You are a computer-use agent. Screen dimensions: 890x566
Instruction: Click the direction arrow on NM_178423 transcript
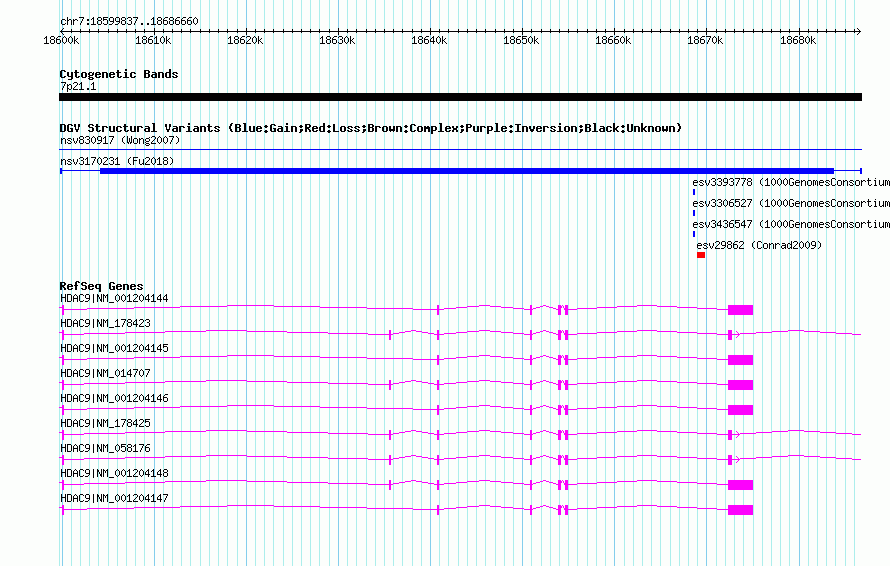[737, 335]
